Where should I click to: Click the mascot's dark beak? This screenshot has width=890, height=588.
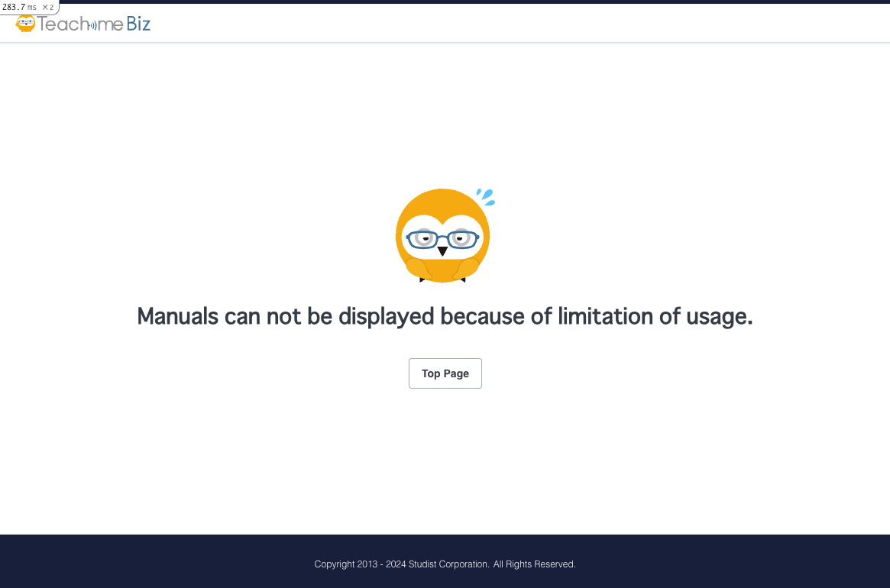pyautogui.click(x=442, y=250)
